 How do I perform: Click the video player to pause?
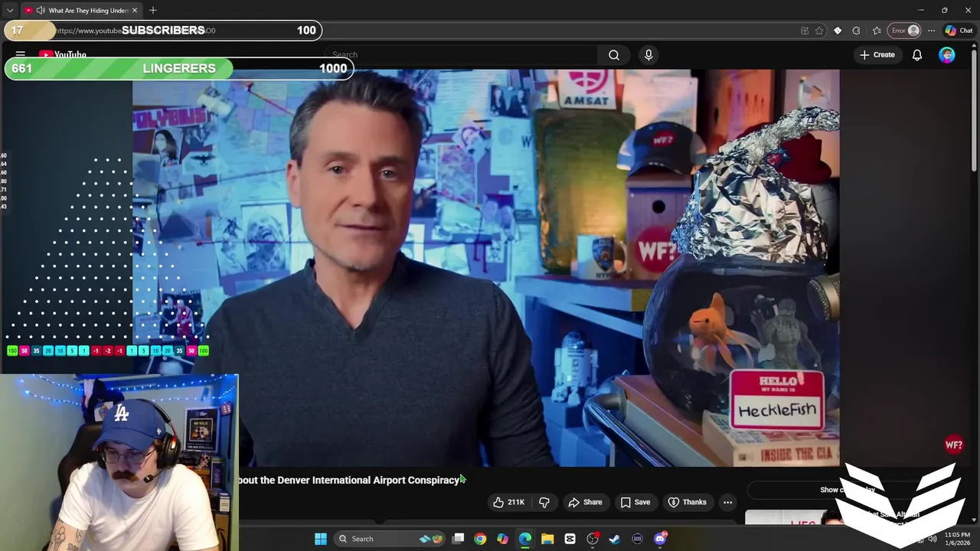tap(485, 268)
